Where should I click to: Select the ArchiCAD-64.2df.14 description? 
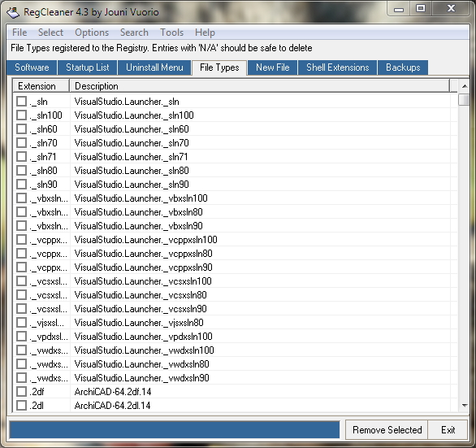click(113, 392)
